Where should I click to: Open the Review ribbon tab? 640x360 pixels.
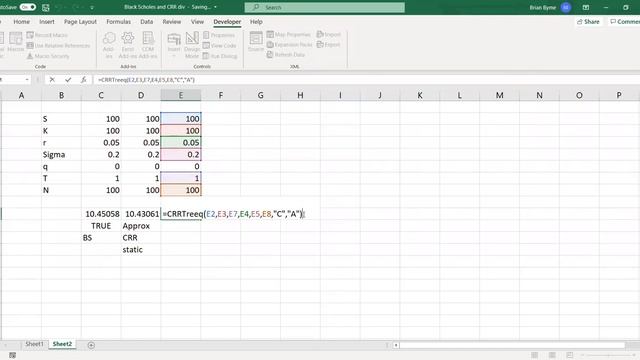pos(171,22)
